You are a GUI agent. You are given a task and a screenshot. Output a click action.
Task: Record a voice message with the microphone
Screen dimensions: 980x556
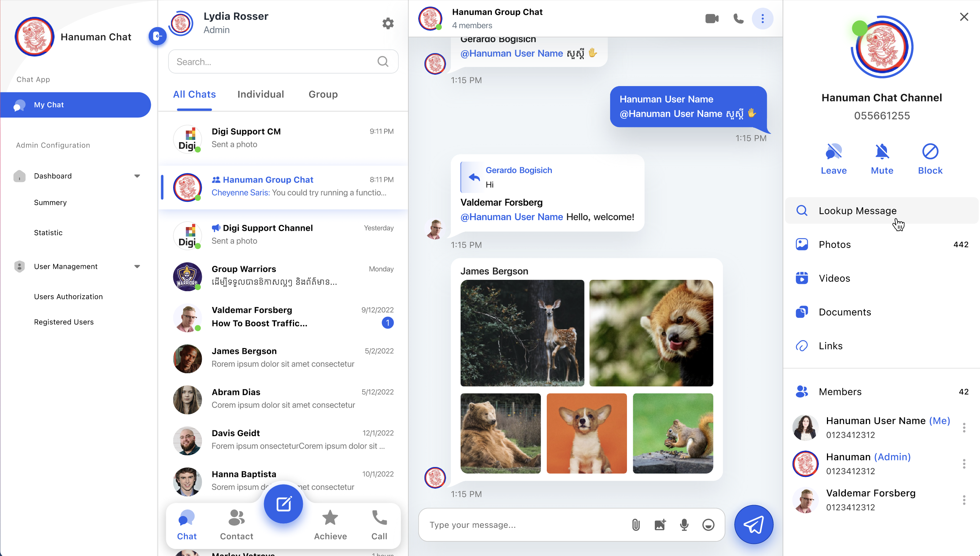(x=684, y=525)
